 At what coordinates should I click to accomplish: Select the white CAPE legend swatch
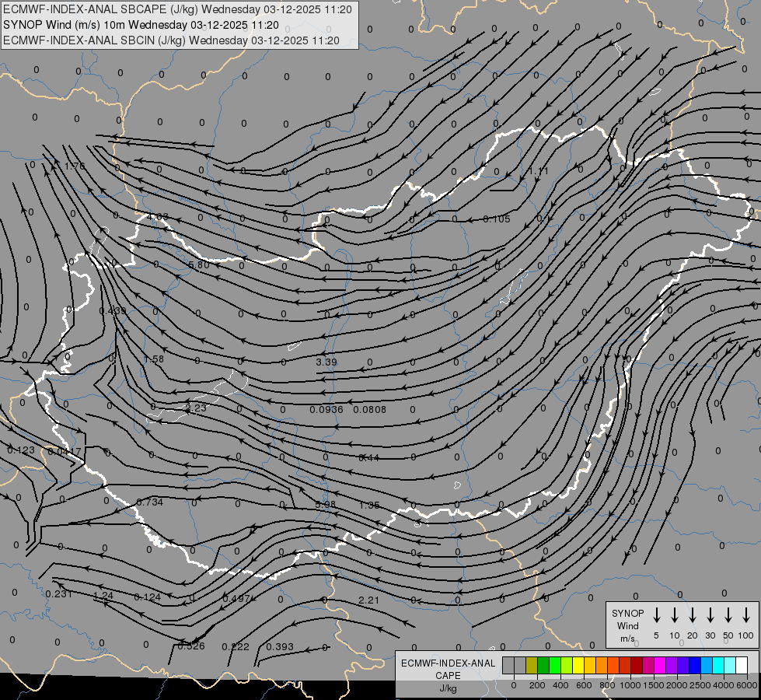(741, 665)
